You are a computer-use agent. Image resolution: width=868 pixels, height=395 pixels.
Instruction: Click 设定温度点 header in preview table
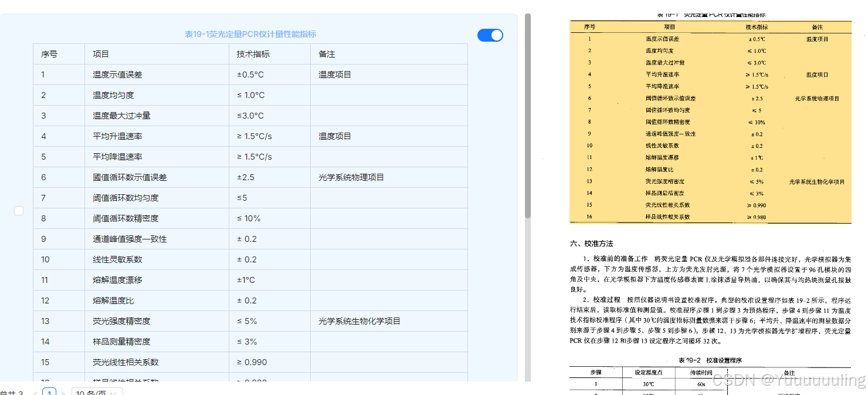tap(648, 372)
